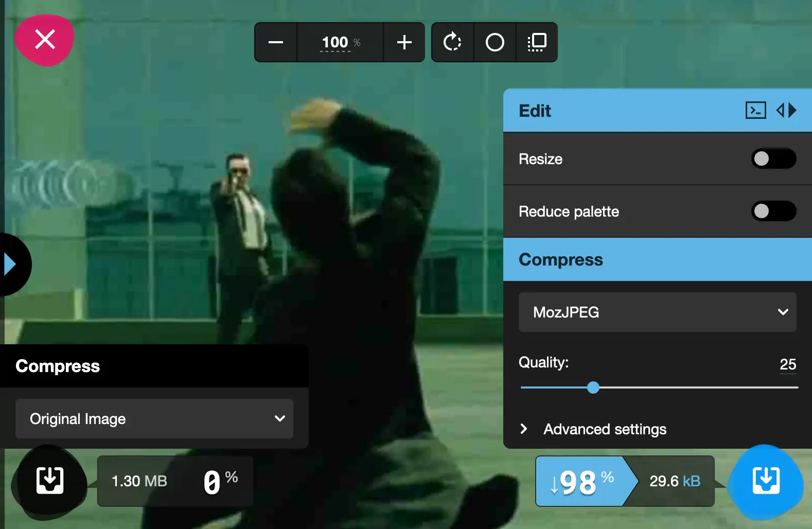Viewport: 812px width, 529px height.
Task: Open the MozJPEG codec dropdown
Action: click(657, 312)
